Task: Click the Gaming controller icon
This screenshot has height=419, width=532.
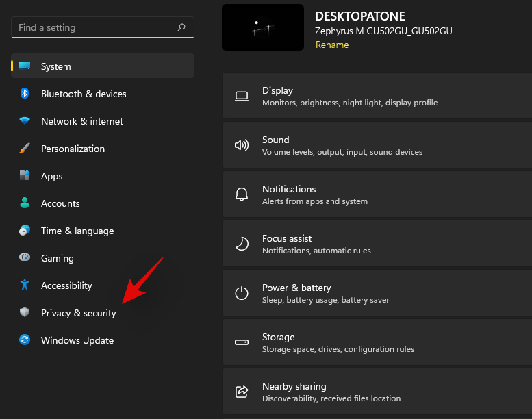Action: [x=25, y=258]
